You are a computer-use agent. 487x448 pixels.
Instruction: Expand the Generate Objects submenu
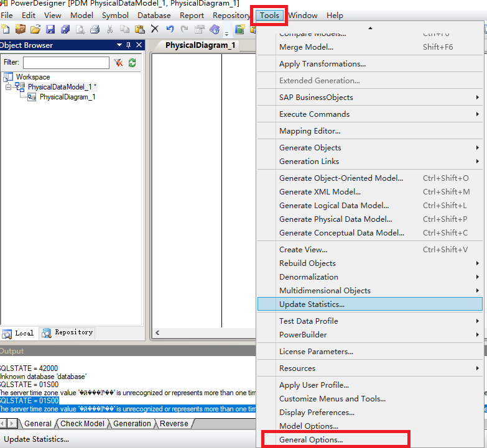(370, 148)
